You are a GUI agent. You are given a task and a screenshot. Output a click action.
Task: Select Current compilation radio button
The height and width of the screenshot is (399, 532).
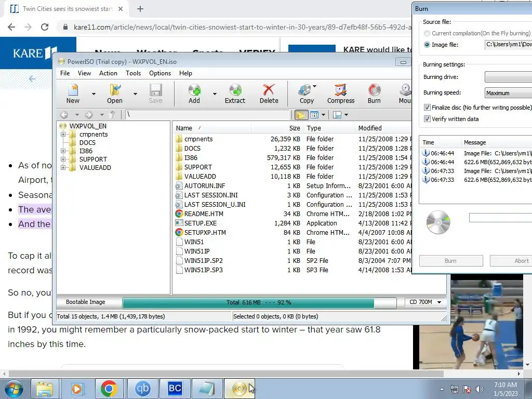click(x=427, y=33)
